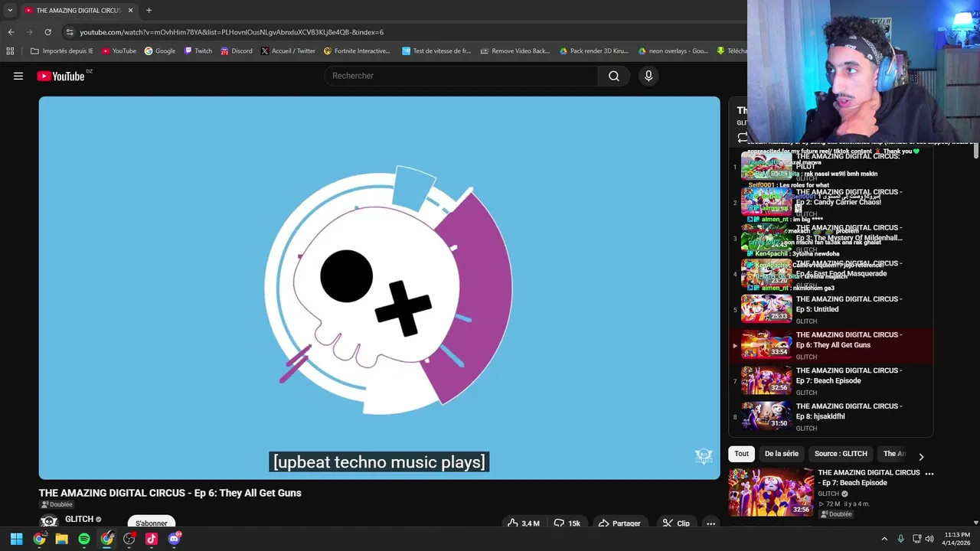Open the Remove Video Back... bookmark
Screen dimensions: 980x551
click(x=514, y=51)
